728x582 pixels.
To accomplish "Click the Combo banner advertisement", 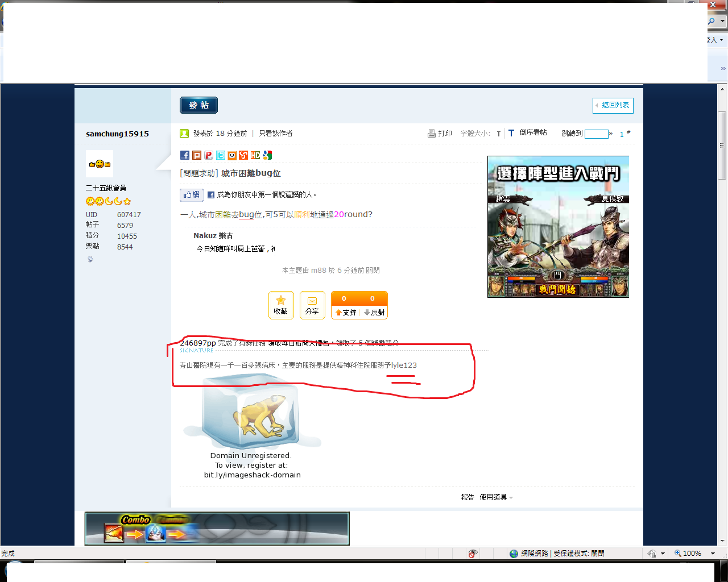I will click(x=217, y=529).
